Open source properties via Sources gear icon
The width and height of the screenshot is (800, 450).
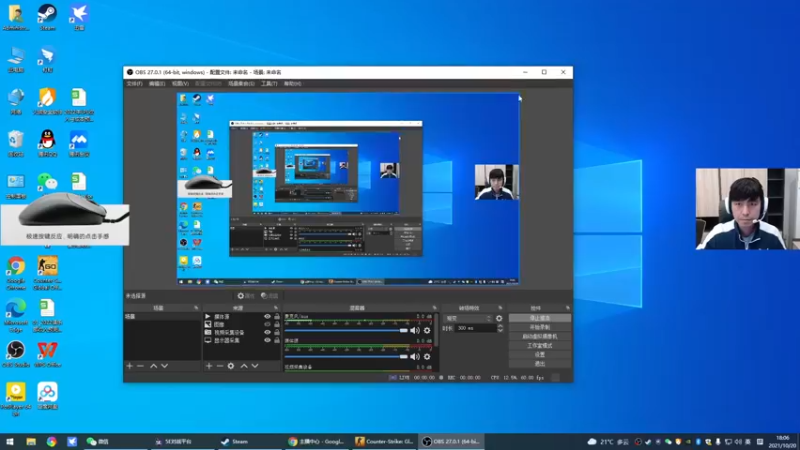tap(231, 366)
